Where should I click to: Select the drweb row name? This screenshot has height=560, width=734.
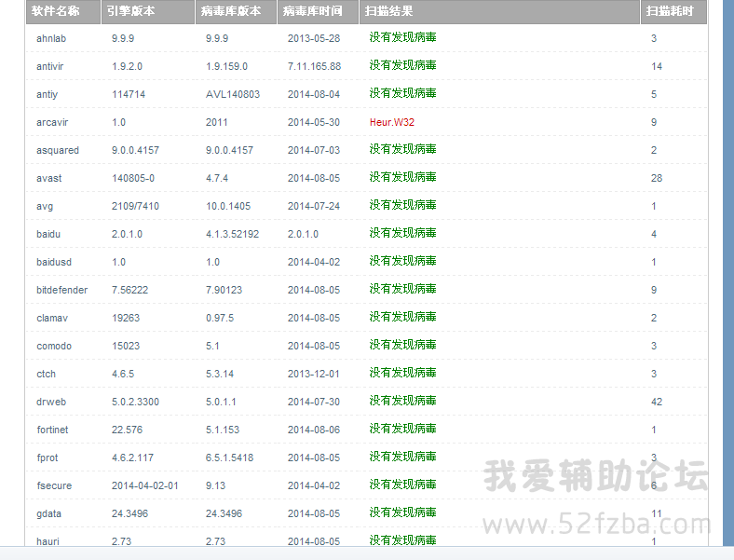point(51,403)
